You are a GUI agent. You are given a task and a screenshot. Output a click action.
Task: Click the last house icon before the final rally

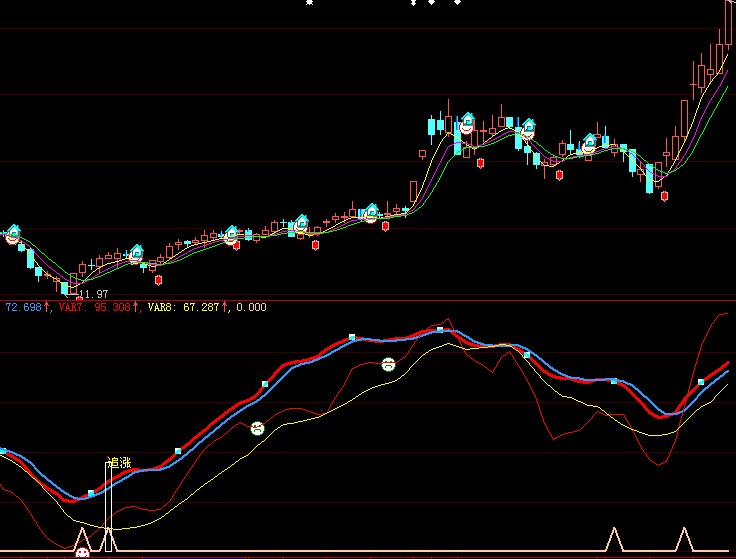coord(590,141)
